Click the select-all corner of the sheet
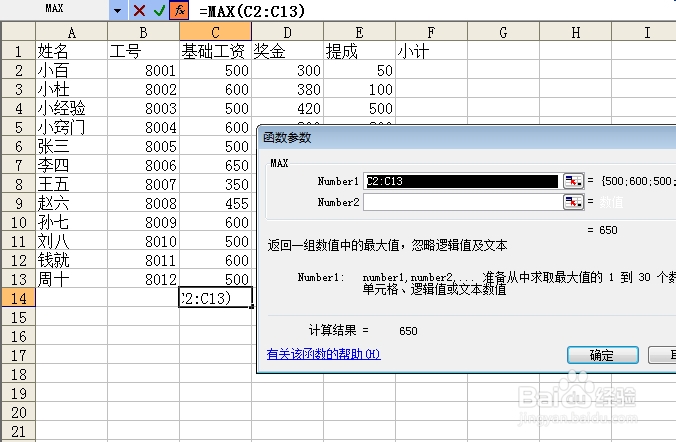This screenshot has height=442, width=676. coord(18,31)
